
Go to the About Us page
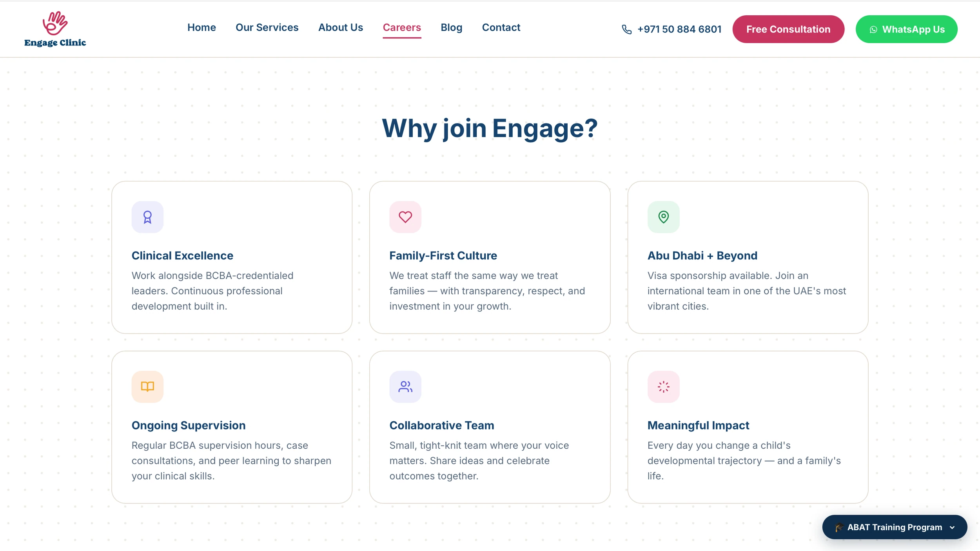pyautogui.click(x=340, y=27)
